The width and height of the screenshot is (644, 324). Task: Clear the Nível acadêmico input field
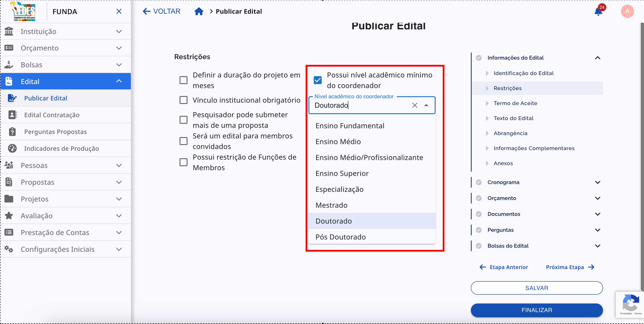point(414,105)
